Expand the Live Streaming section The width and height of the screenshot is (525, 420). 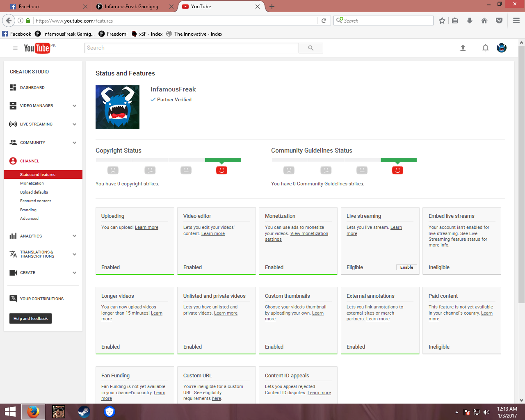pos(74,124)
